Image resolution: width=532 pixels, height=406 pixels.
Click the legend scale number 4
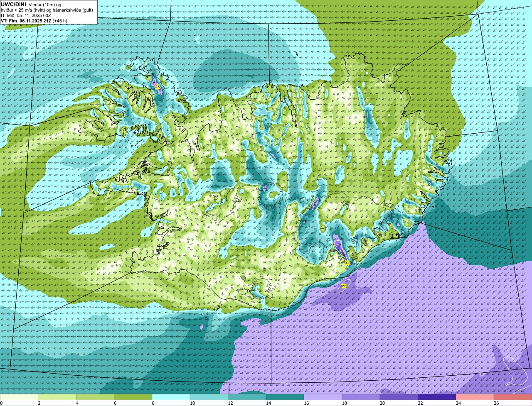(x=77, y=403)
